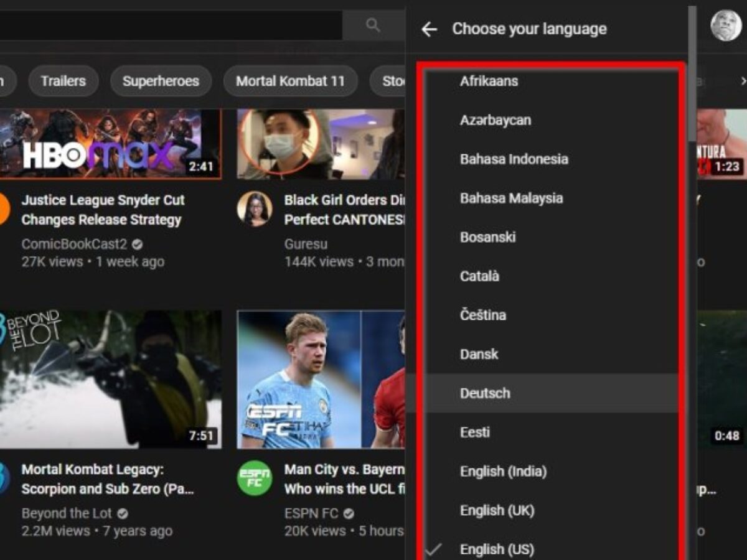Go to Guresu channel name

(306, 244)
